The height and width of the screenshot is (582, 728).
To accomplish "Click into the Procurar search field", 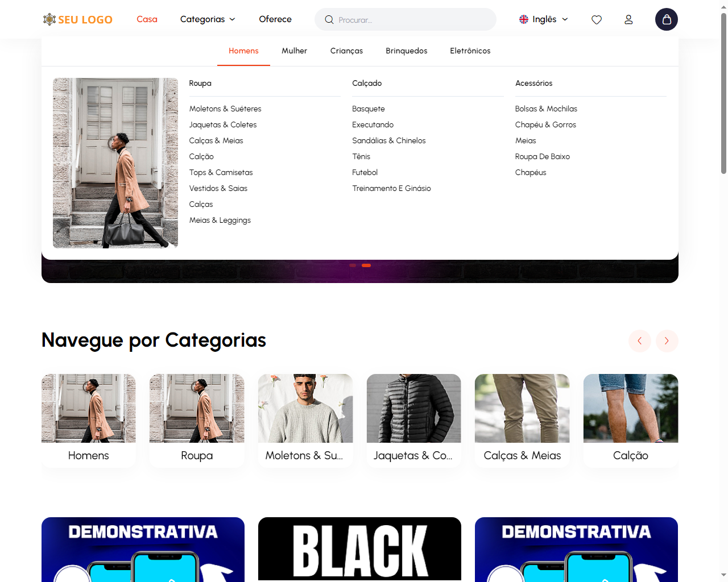I will point(412,20).
